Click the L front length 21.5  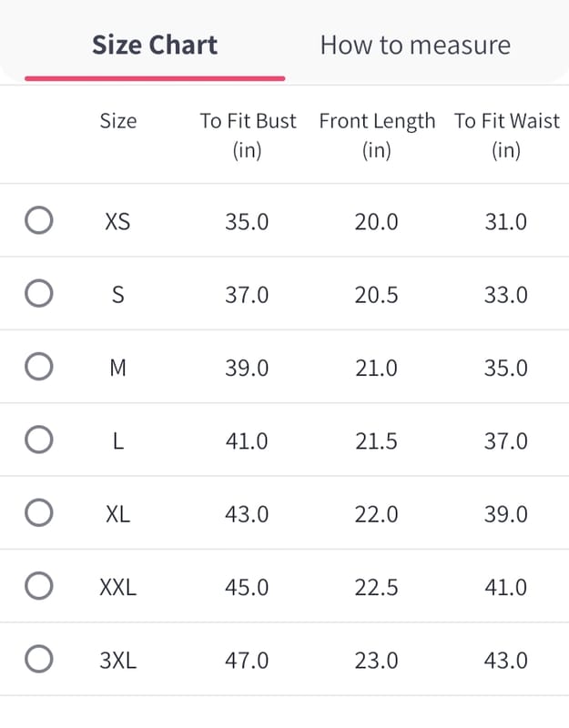pyautogui.click(x=376, y=440)
